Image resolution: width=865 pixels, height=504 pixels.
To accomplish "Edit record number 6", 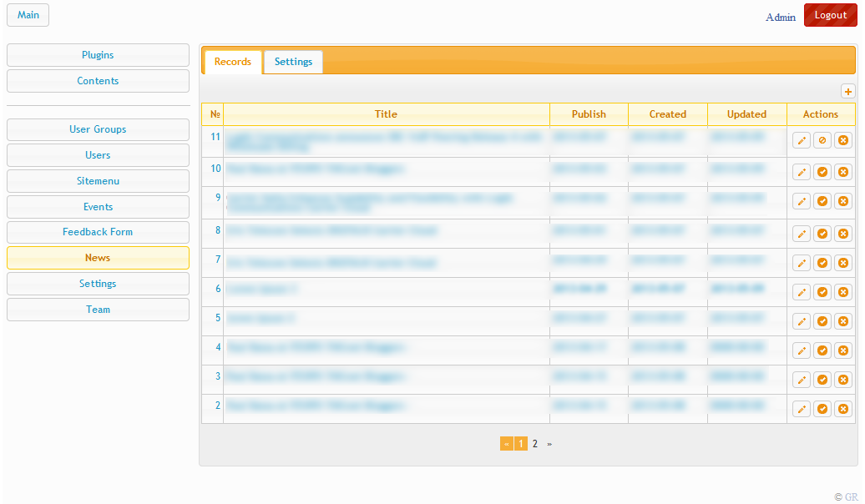I will pos(802,292).
